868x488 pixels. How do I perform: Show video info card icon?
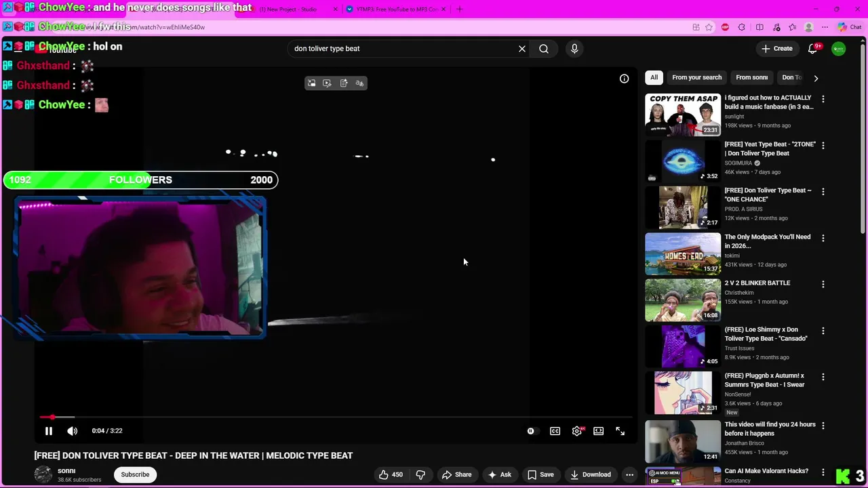[x=624, y=79]
